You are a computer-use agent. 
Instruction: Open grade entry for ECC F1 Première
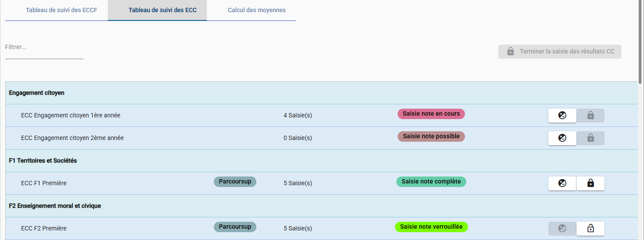562,183
